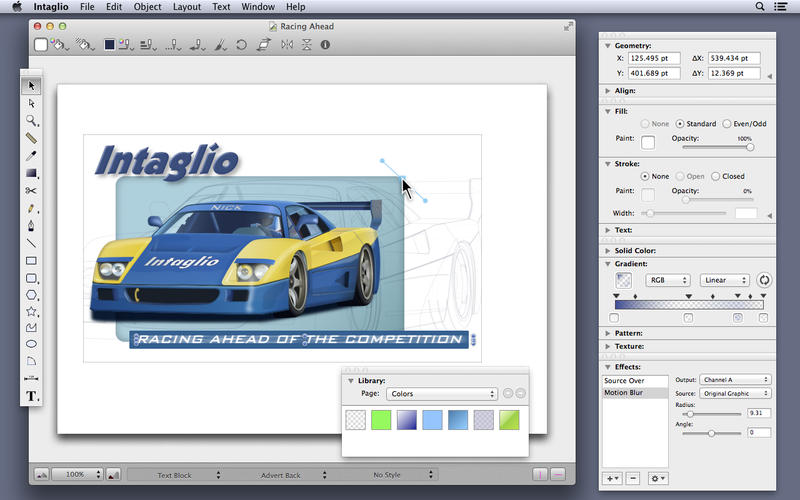
Task: Select the gradient tool in toolbox
Action: 31,173
